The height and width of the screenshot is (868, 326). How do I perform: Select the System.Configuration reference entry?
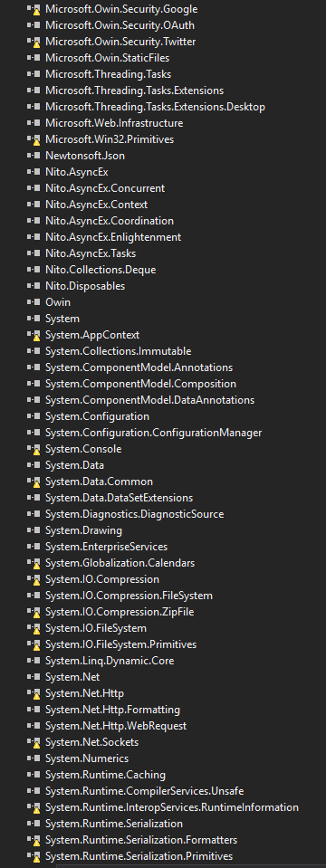(97, 416)
